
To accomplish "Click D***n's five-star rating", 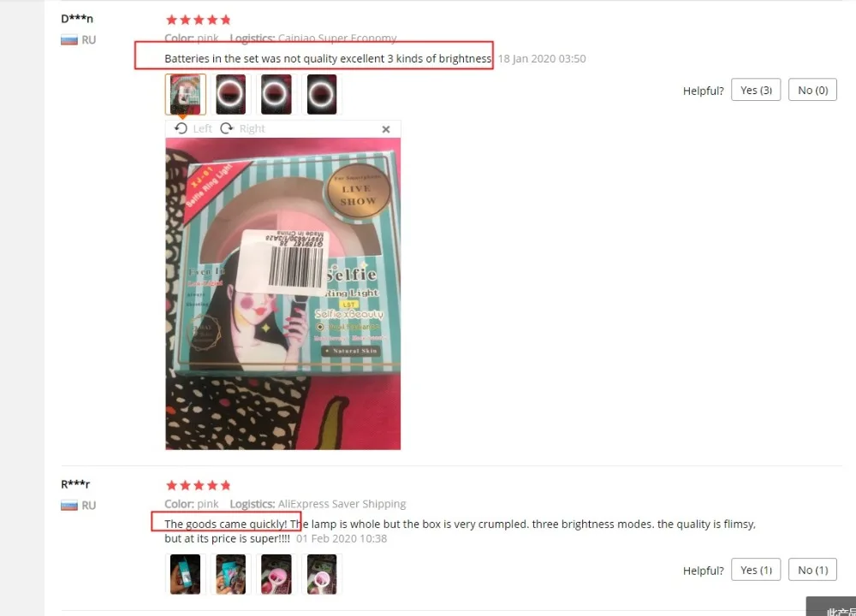I will click(x=199, y=21).
